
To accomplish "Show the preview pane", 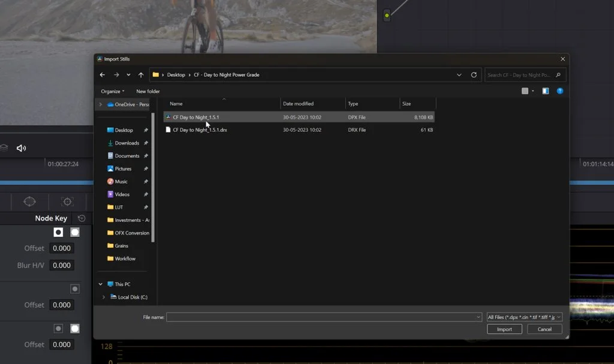I will coord(545,91).
